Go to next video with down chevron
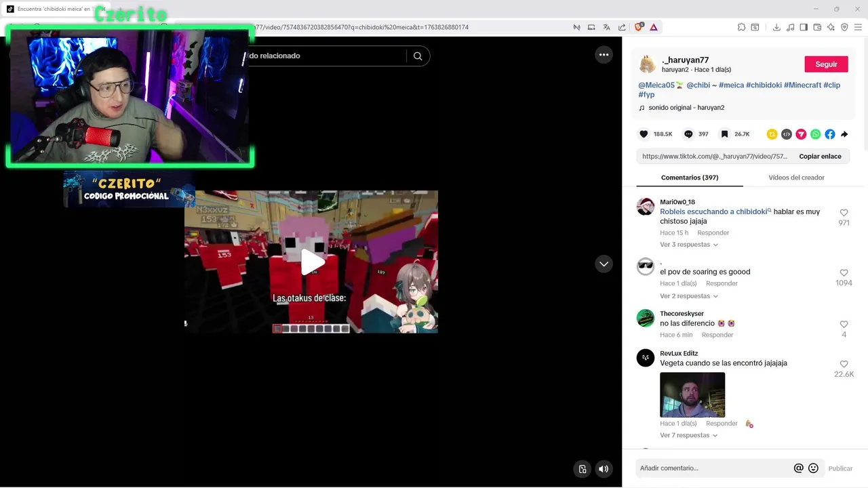This screenshot has width=868, height=488. 604,264
